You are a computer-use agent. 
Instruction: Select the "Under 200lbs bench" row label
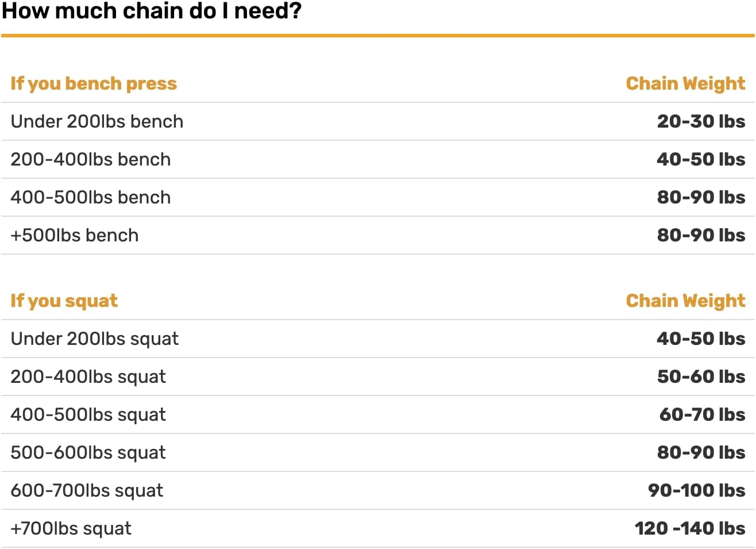click(97, 121)
